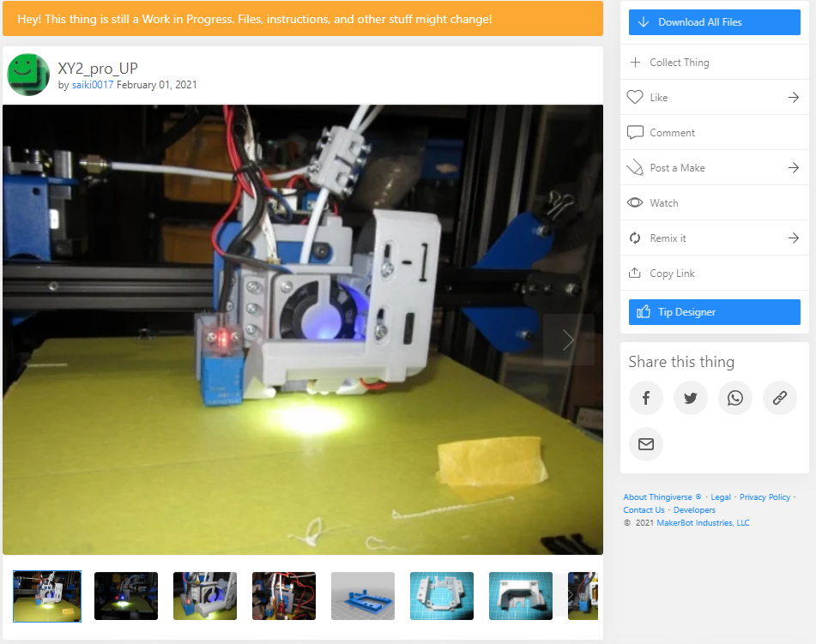This screenshot has height=644, width=816.
Task: Open the Comment option
Action: pos(715,133)
